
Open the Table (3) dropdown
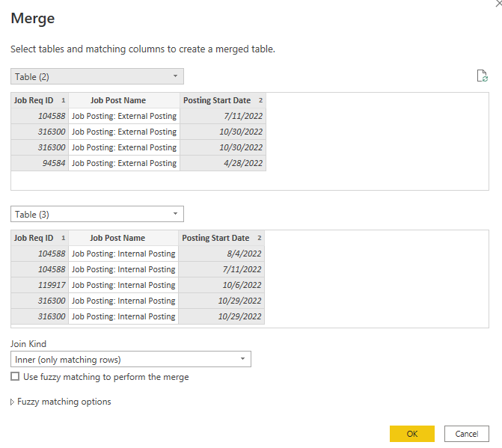tap(97, 214)
